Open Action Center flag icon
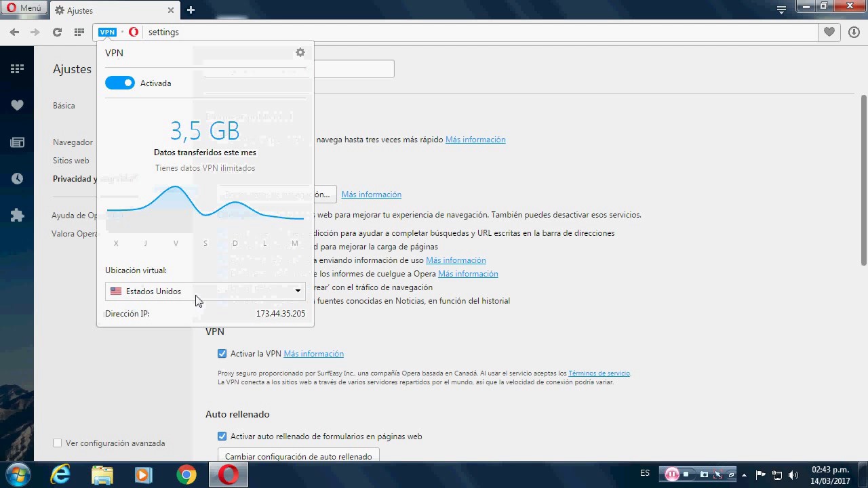This screenshot has height=488, width=868. (x=760, y=474)
